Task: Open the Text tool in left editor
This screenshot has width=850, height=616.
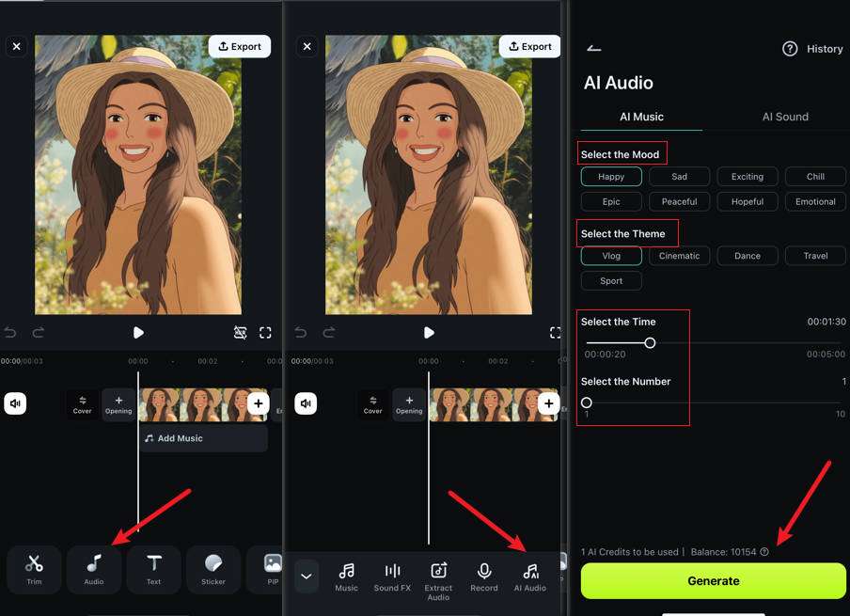Action: point(153,569)
